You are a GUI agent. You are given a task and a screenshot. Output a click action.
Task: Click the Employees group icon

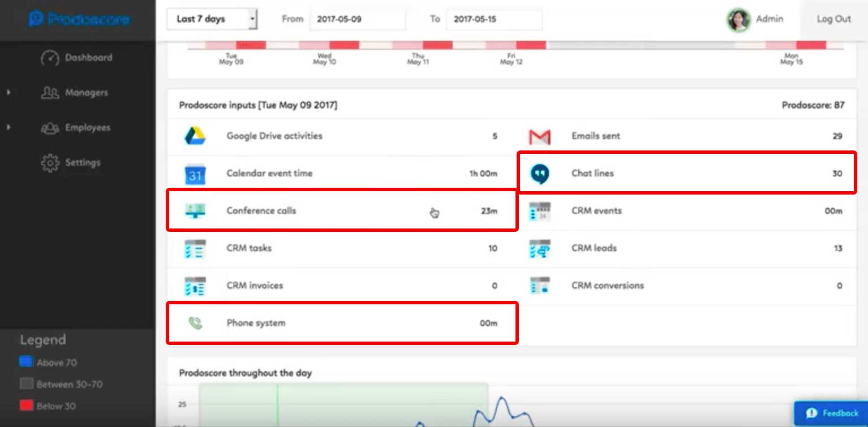click(x=50, y=128)
